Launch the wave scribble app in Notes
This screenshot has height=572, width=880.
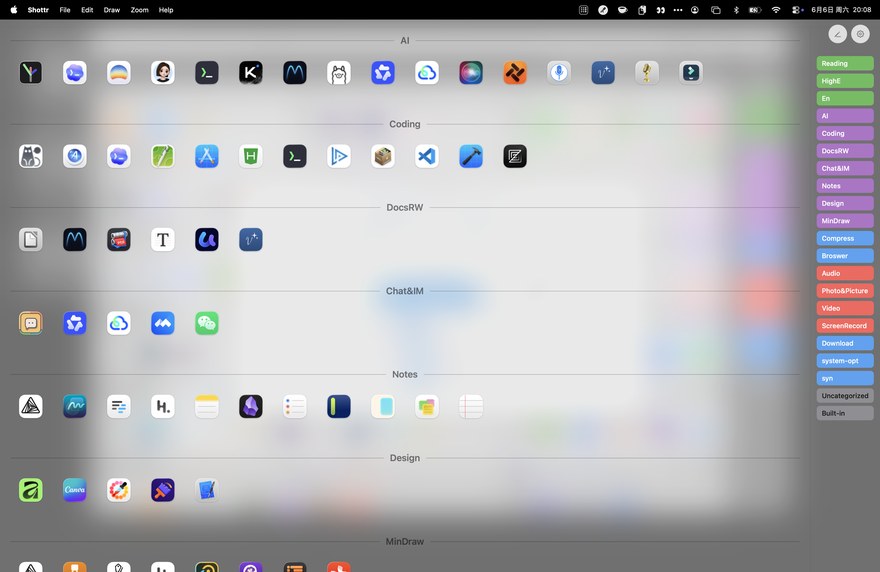tap(75, 406)
